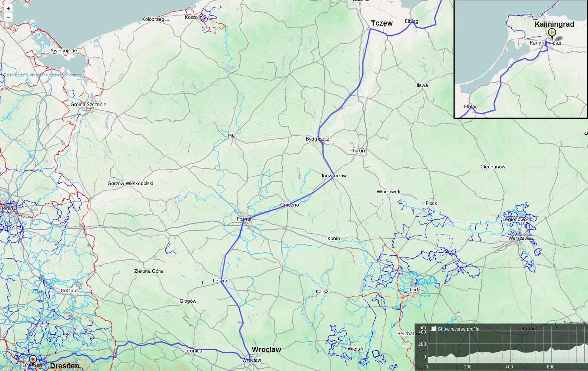
Task: Click the Koszalin city label
Action: point(194,17)
